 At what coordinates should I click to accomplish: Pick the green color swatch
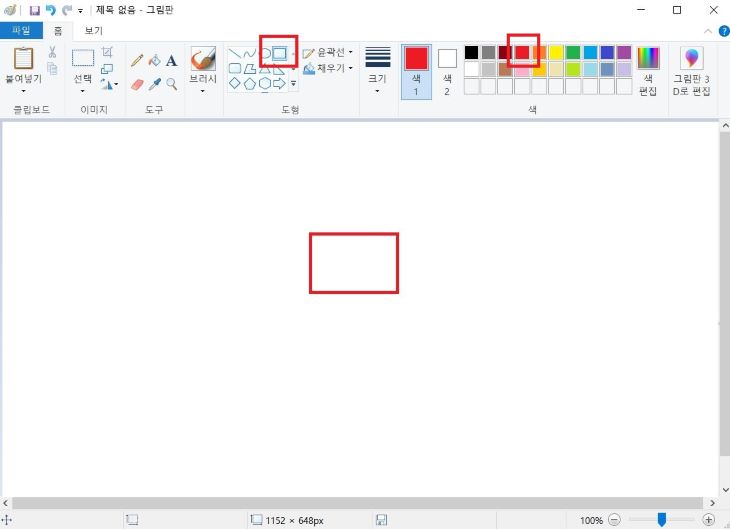pyautogui.click(x=573, y=53)
